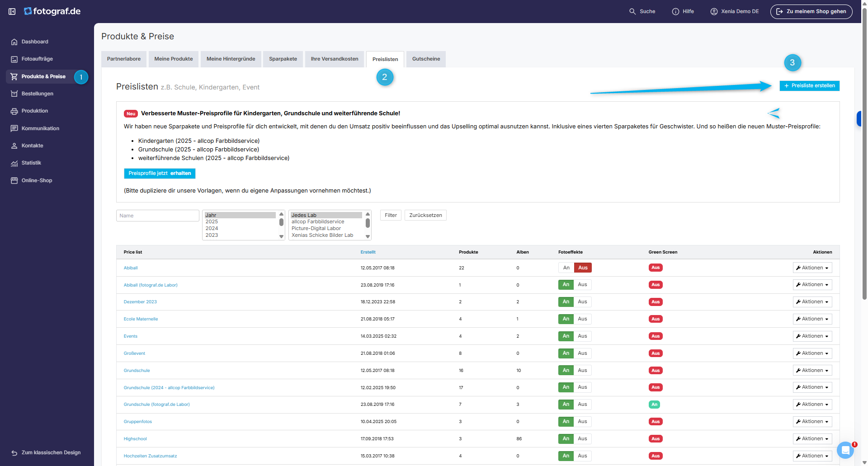Click the lab list scrollbar down arrow
Image resolution: width=868 pixels, height=466 pixels.
pyautogui.click(x=368, y=236)
